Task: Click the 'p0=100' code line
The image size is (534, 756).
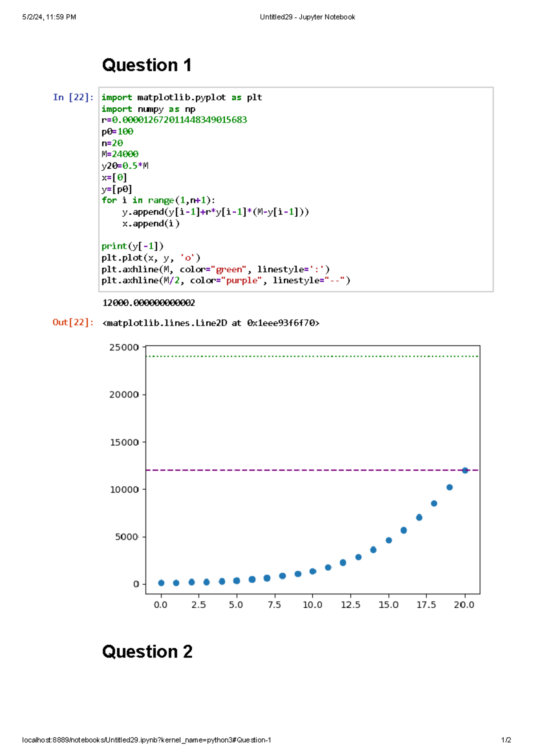Action: point(117,131)
